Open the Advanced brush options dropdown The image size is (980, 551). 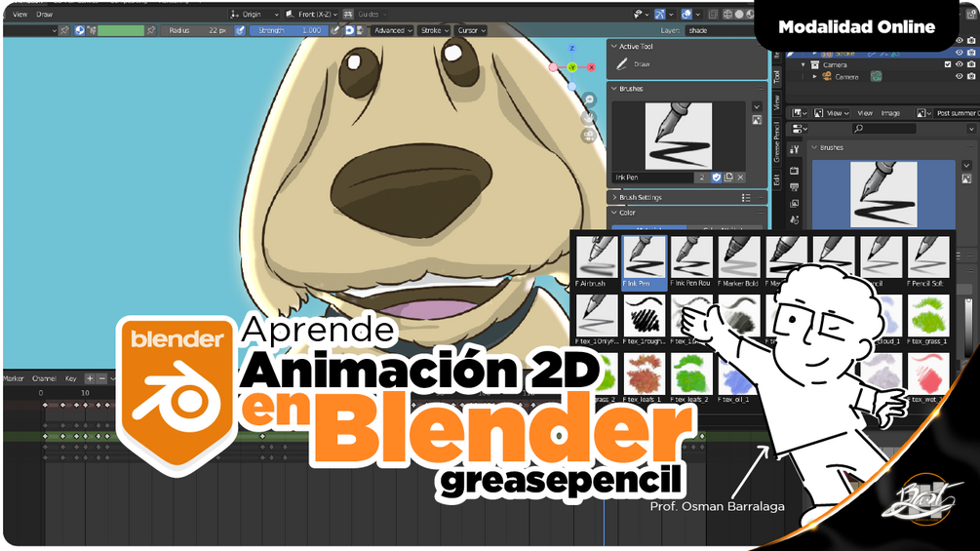click(393, 30)
